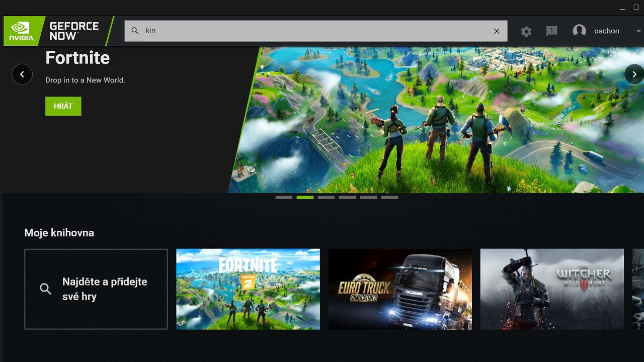Select the fifth carousel indicator
644x362 pixels.
coord(368,198)
